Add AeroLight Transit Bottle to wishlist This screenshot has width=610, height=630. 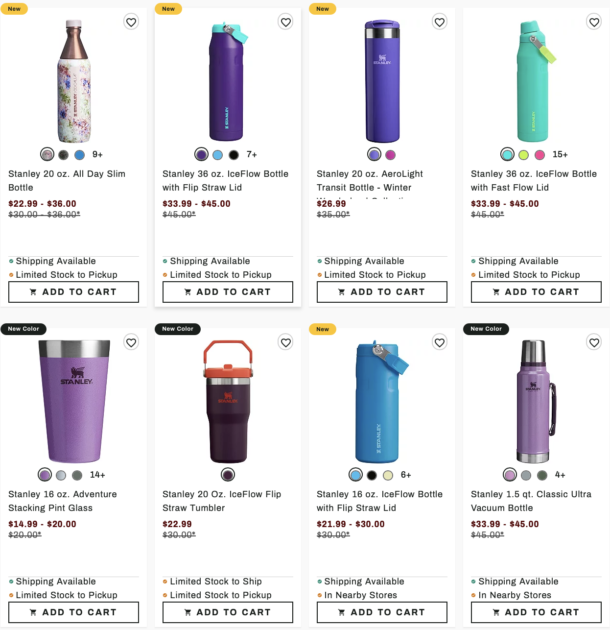439,22
